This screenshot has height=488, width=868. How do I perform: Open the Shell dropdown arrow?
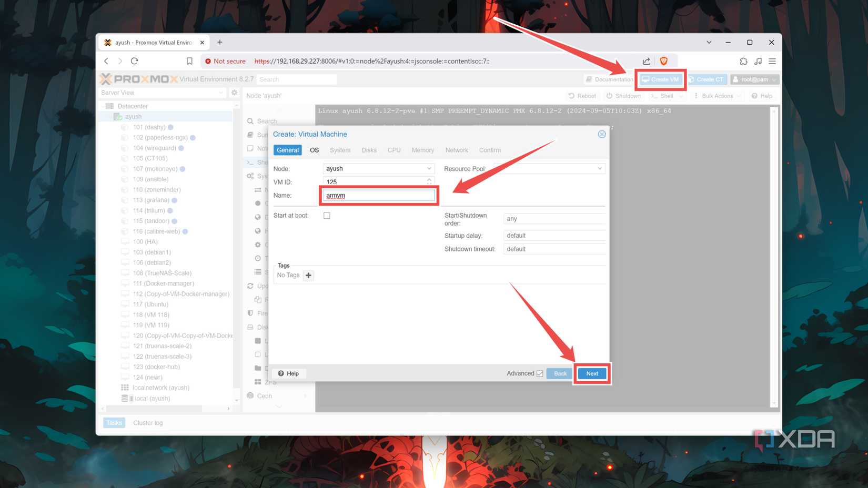(681, 96)
